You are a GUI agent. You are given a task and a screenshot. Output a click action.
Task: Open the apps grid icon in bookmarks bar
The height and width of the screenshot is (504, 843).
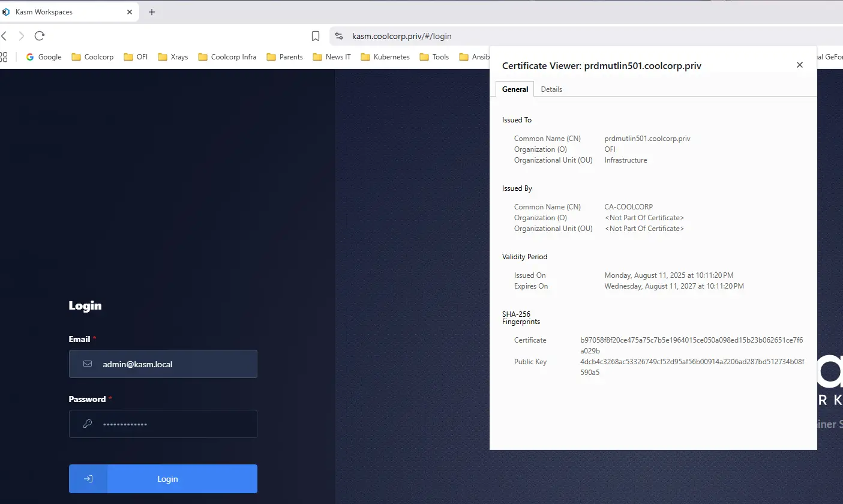(x=4, y=57)
